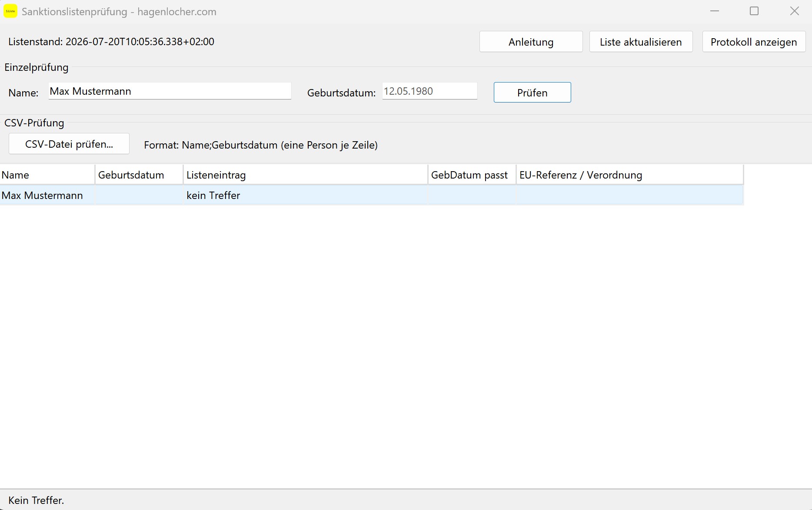Minimize the Sanktionslistenprüfung window

715,11
